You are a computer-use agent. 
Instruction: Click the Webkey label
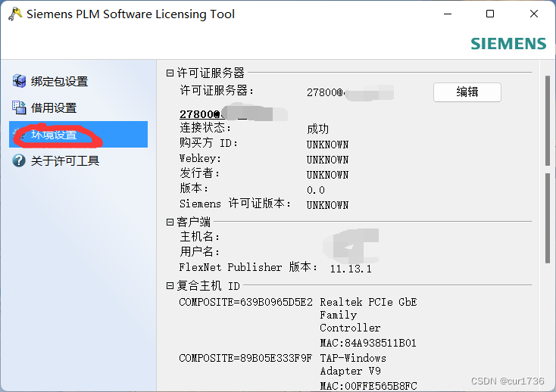pyautogui.click(x=200, y=158)
